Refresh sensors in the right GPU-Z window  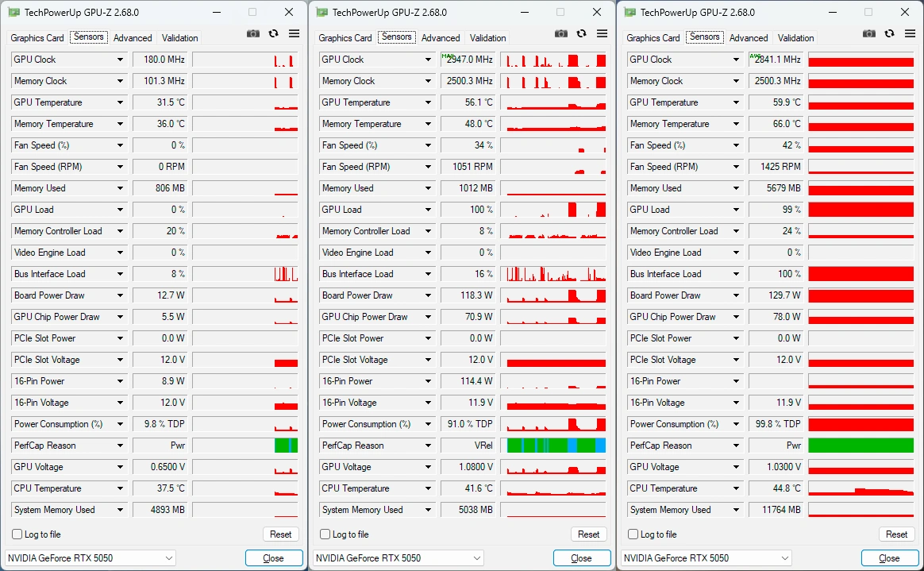tap(890, 34)
